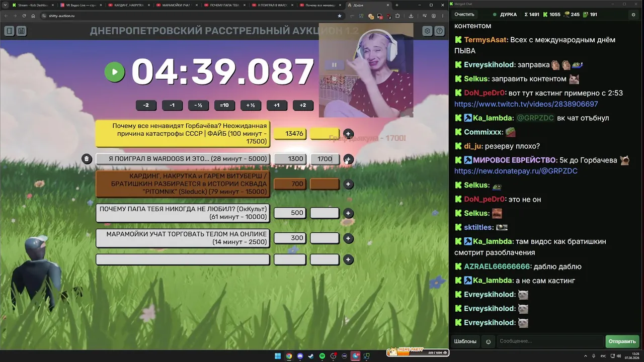644x362 pixels.
Task: Click the ПОЧЕМУ ПАПА lot name field
Action: coord(183,213)
